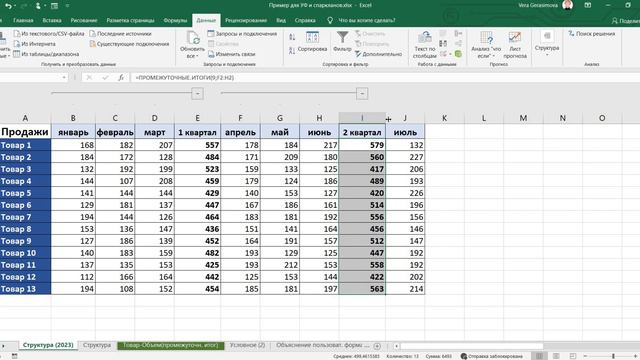Open 'Существующие подключения'
This screenshot has width=640, height=360.
point(129,44)
